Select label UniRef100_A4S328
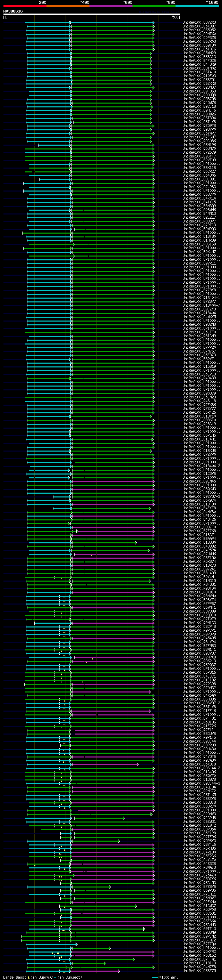 199,864
